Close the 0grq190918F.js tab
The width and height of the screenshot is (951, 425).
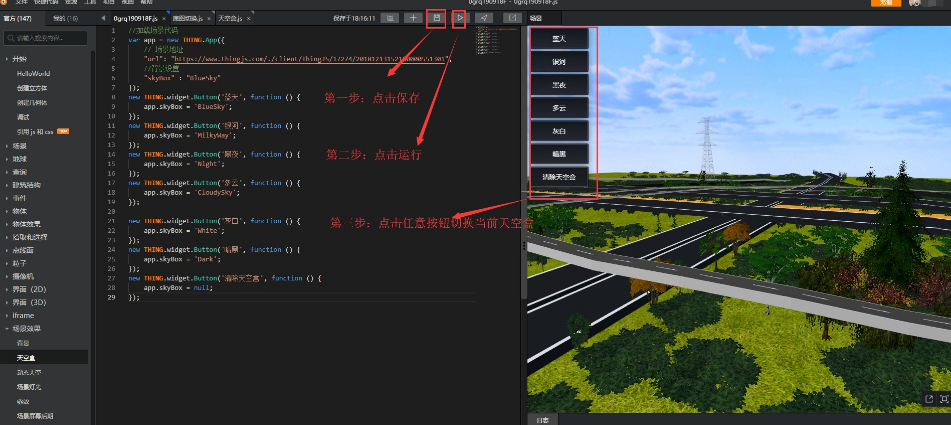(x=164, y=19)
